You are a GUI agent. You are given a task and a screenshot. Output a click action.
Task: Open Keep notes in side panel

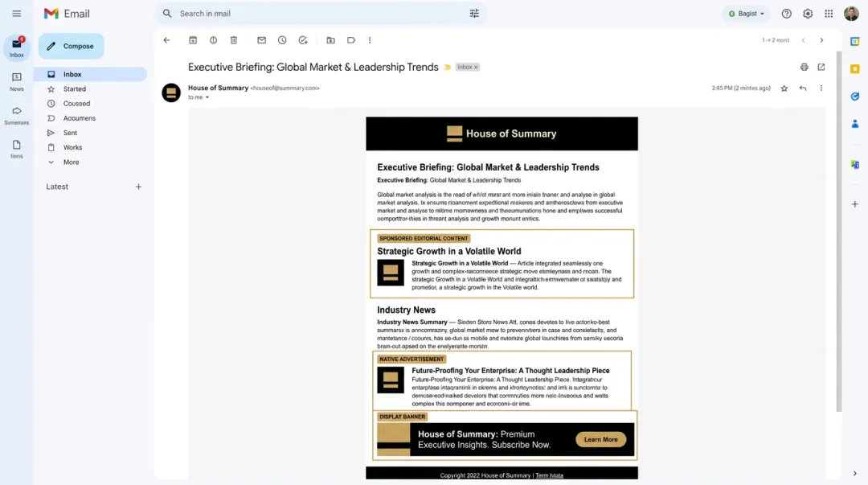pos(855,68)
